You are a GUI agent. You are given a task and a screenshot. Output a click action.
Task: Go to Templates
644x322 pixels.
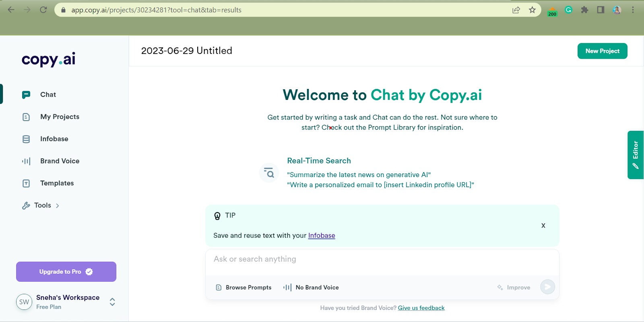57,183
